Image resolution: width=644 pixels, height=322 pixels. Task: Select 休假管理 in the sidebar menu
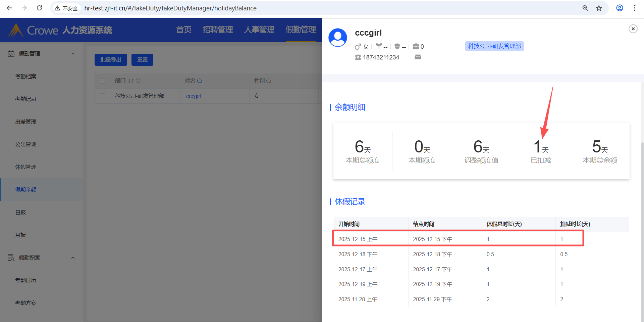(26, 167)
